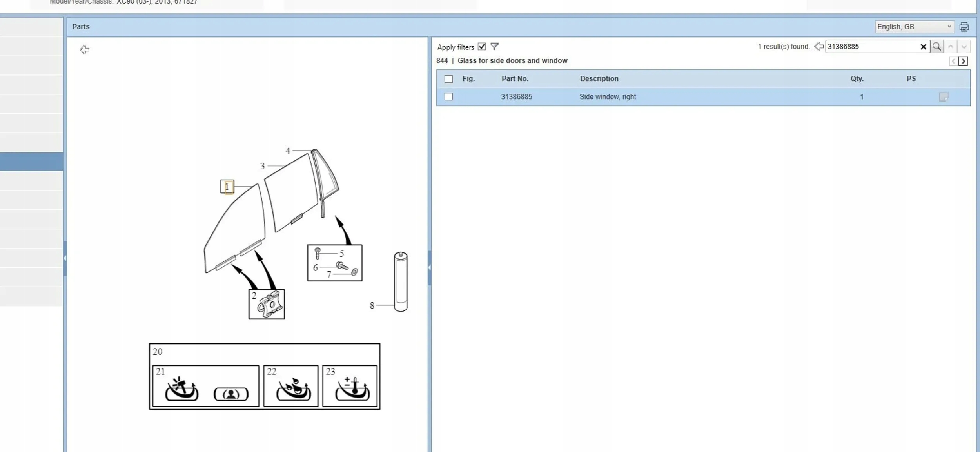The height and width of the screenshot is (452, 980).
Task: Uncheck the Apply filters checkbox
Action: click(482, 47)
